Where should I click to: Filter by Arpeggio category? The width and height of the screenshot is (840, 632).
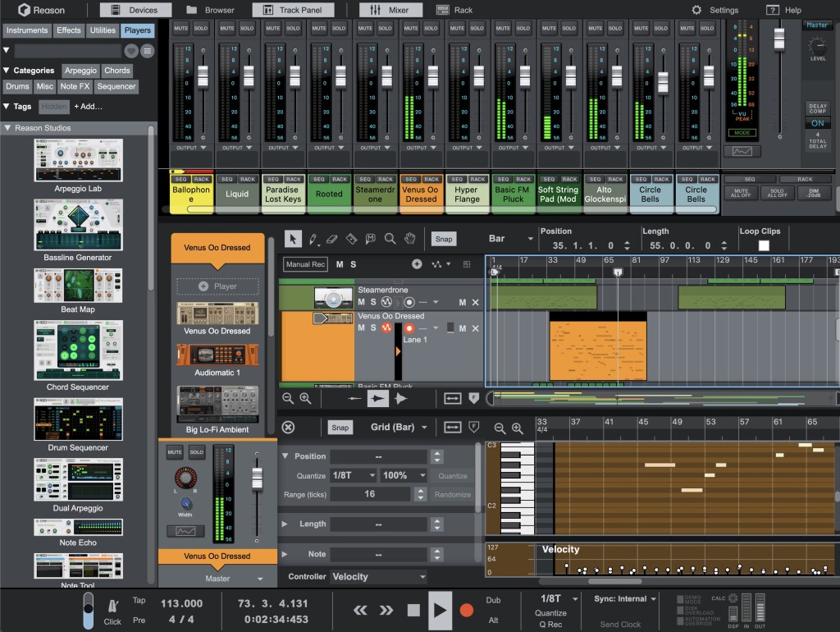[x=80, y=71]
